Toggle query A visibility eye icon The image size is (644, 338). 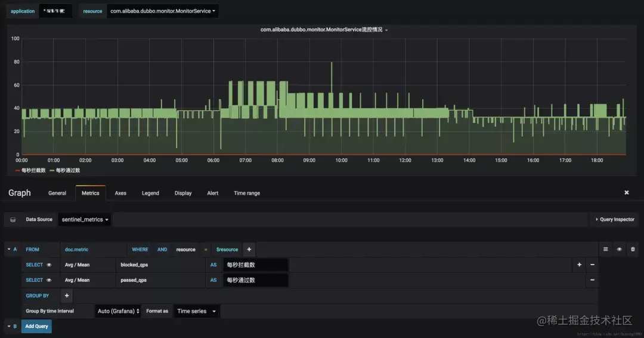pyautogui.click(x=620, y=249)
